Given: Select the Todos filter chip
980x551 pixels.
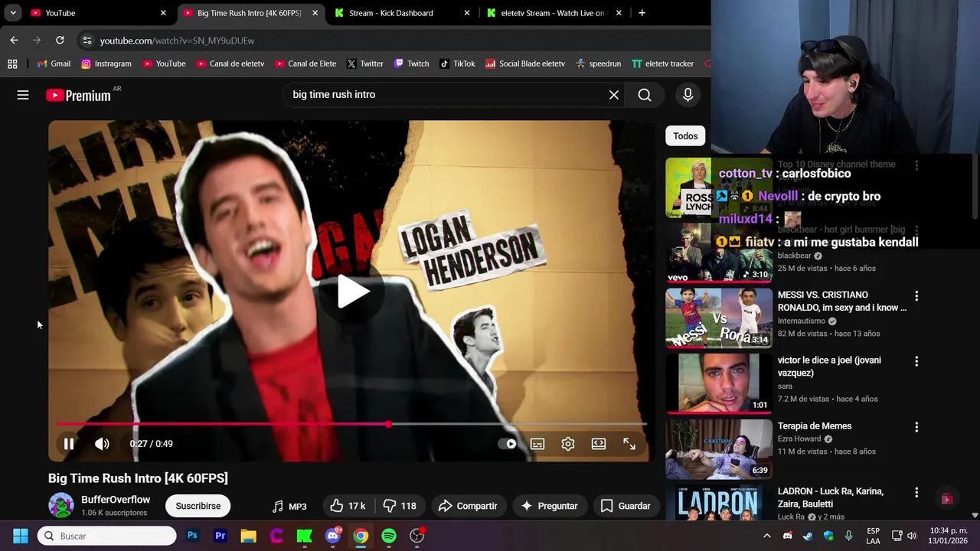Looking at the screenshot, I should pyautogui.click(x=685, y=136).
